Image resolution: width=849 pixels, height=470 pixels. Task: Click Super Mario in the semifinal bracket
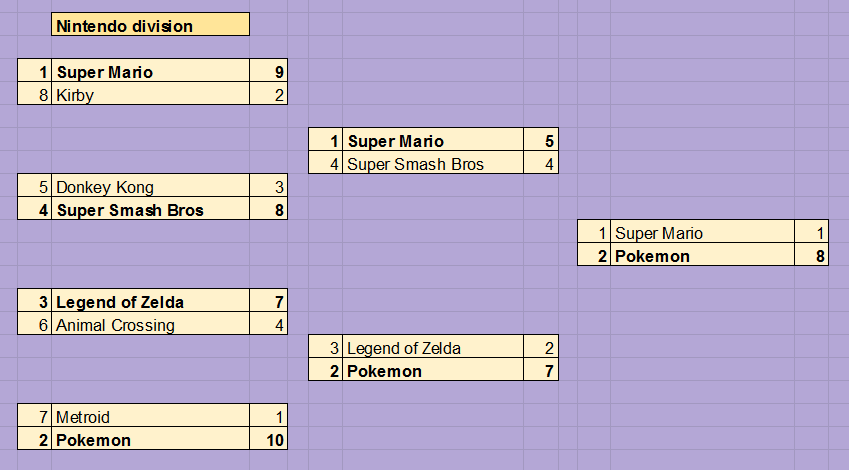[433, 140]
